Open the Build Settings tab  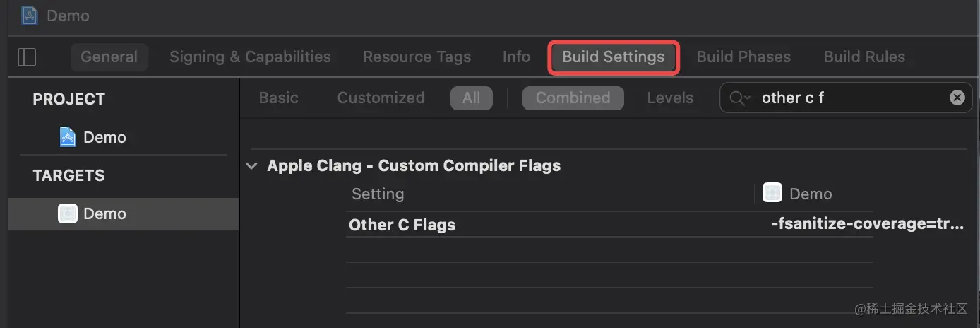click(x=613, y=57)
